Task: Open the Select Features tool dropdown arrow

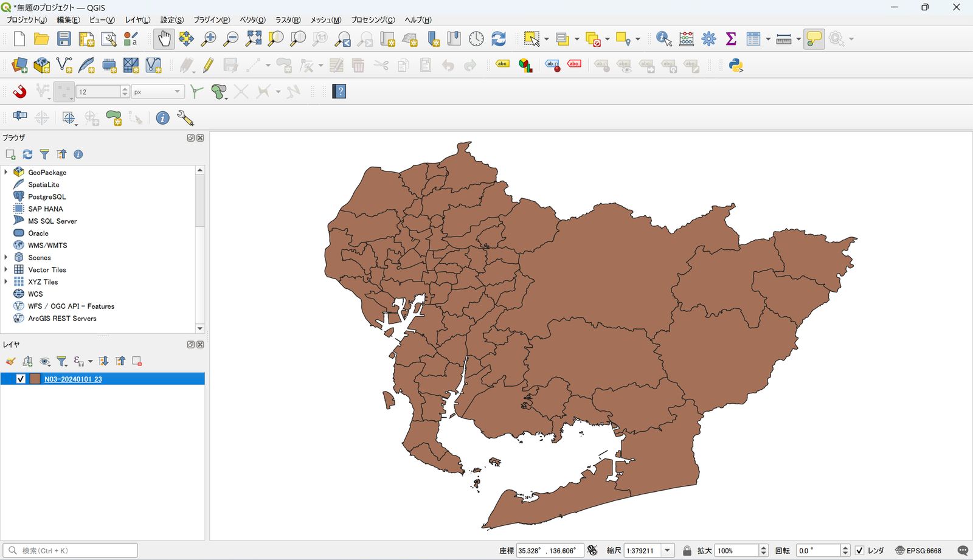Action: pyautogui.click(x=547, y=39)
